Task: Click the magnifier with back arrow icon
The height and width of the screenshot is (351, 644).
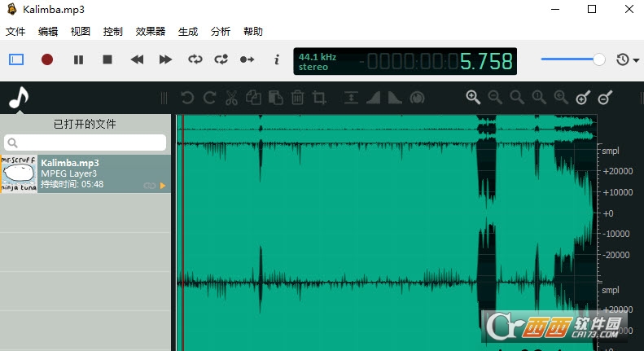Action: pos(561,98)
